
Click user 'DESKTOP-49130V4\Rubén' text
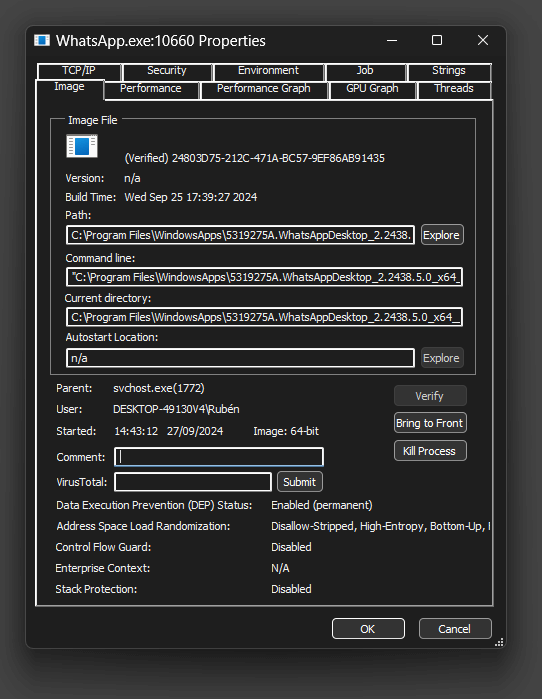pos(176,409)
